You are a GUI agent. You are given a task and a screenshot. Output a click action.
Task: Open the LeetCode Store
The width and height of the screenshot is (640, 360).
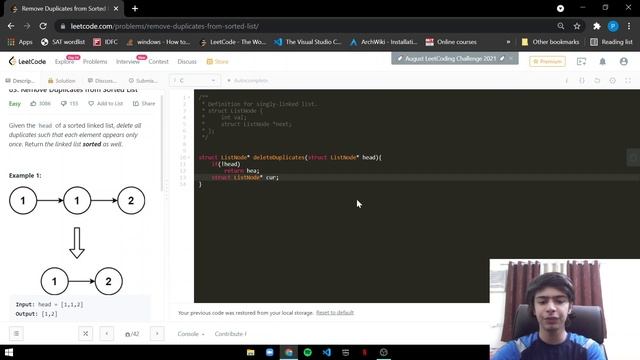tap(218, 62)
